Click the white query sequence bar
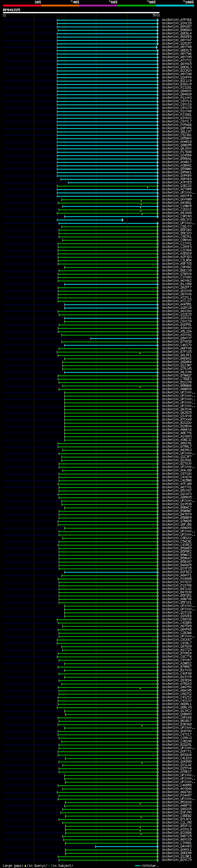The width and height of the screenshot is (197, 868). pyautogui.click(x=81, y=12)
